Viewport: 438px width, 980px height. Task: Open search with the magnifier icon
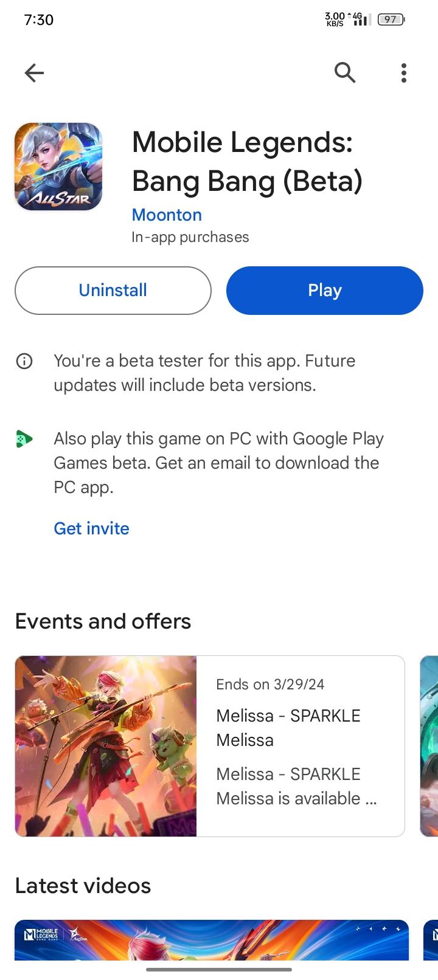tap(345, 73)
